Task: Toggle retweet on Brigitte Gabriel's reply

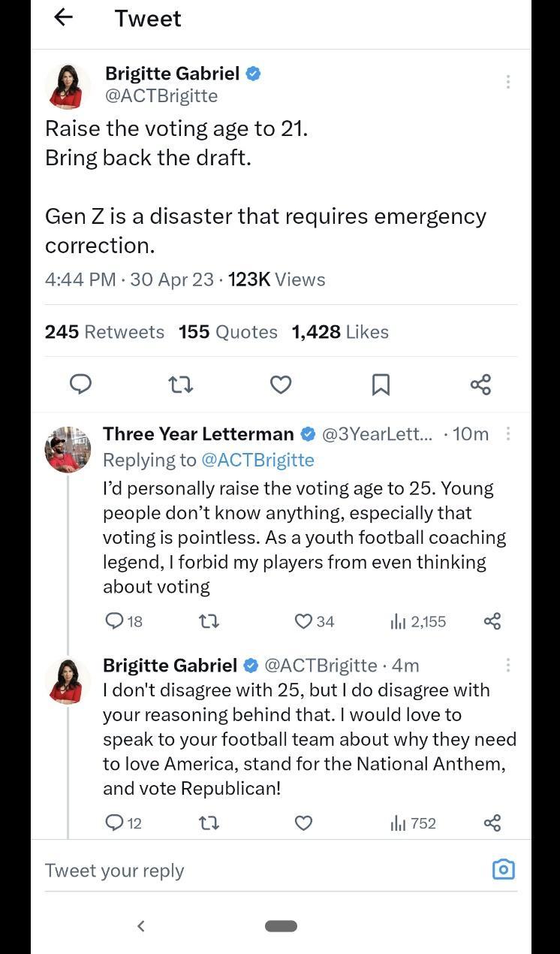Action: 209,823
